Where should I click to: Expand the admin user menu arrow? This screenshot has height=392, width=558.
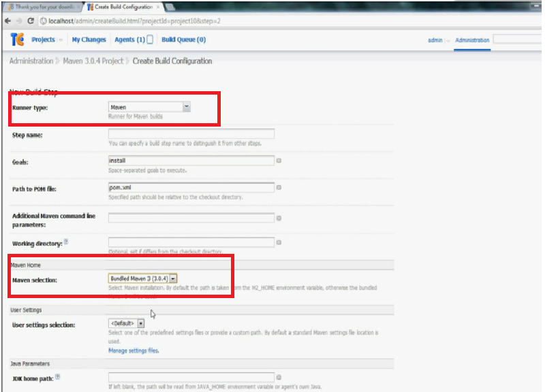(448, 41)
